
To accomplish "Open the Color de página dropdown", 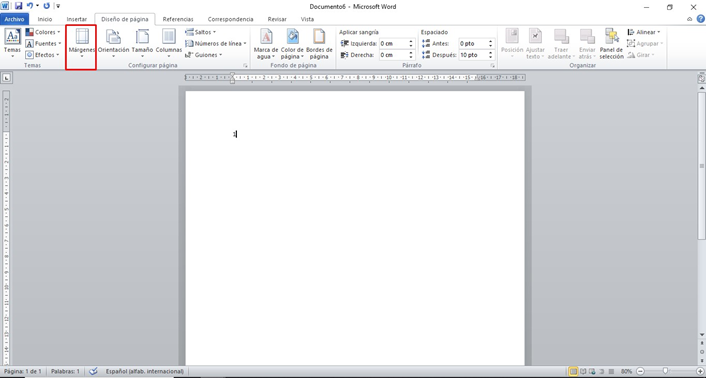I will (x=292, y=44).
